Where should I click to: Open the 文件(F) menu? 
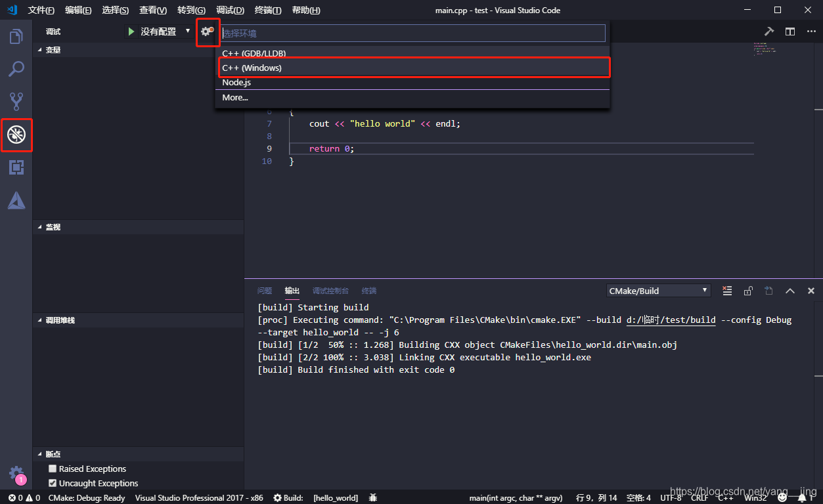pos(41,10)
